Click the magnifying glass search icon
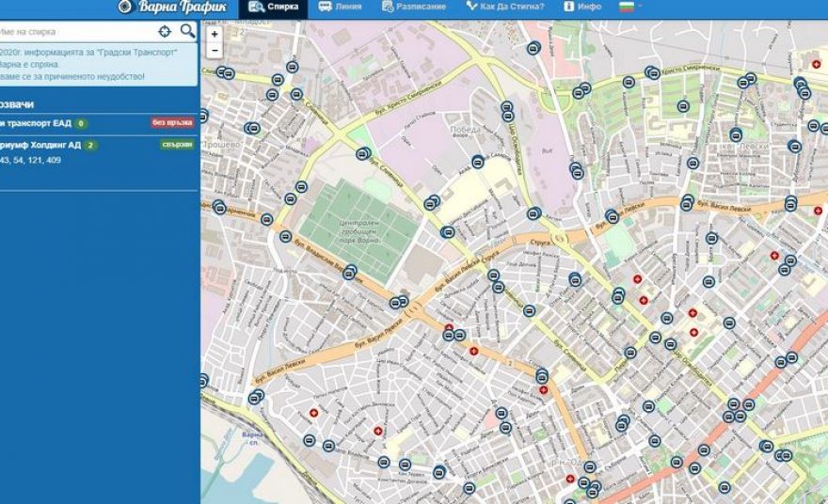828x504 pixels. pyautogui.click(x=187, y=31)
